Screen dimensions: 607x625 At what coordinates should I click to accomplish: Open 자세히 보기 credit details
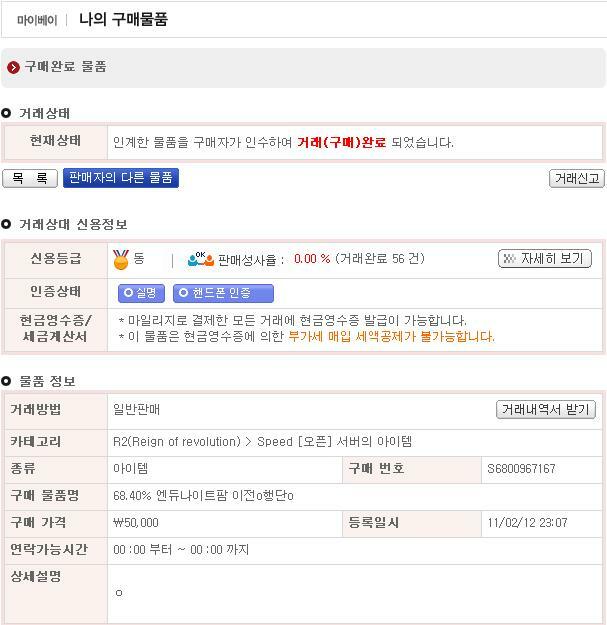pos(545,259)
